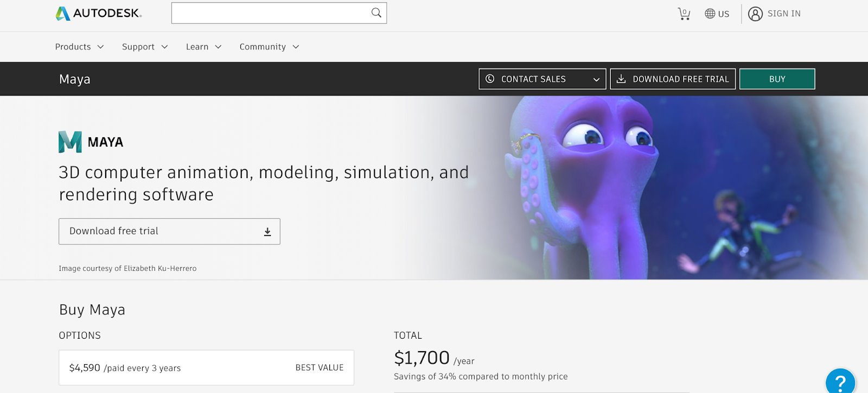The width and height of the screenshot is (868, 393).
Task: Click the $1,700 /year total price
Action: (434, 358)
